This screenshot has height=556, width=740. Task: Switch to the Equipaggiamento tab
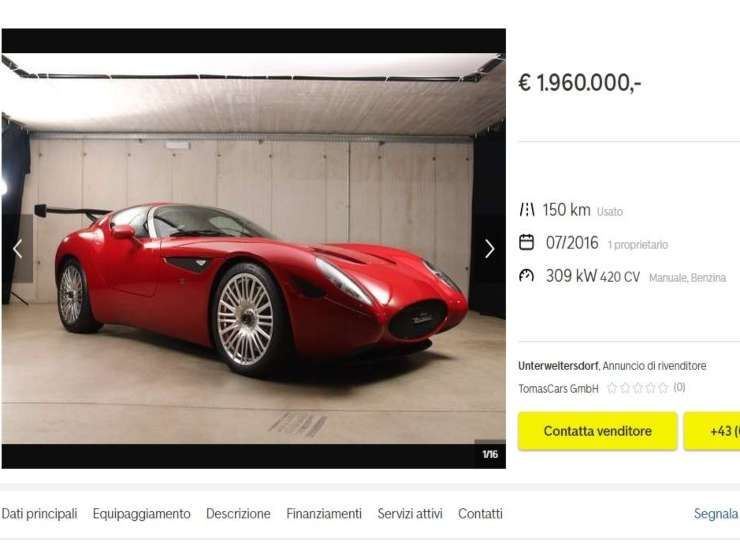[142, 514]
